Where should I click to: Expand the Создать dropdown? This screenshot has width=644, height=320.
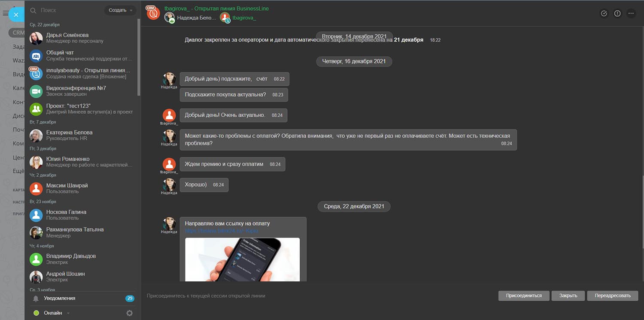(x=120, y=10)
